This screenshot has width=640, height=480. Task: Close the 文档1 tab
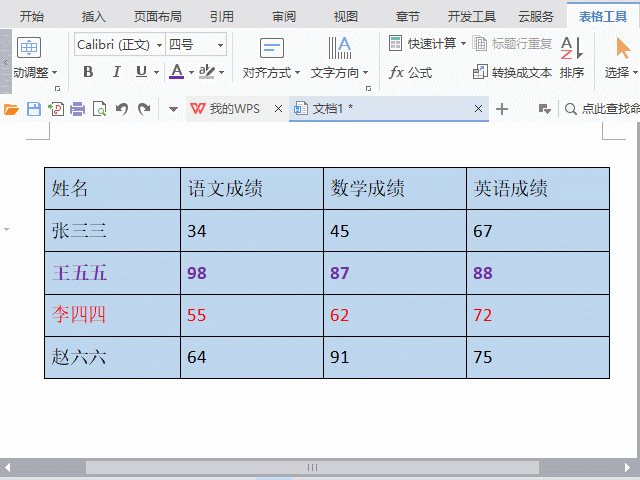[478, 109]
